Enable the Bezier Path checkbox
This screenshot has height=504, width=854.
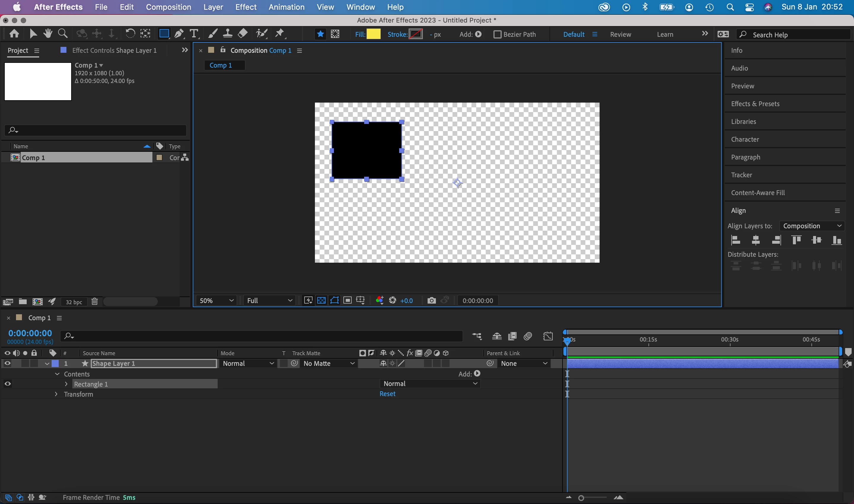pos(497,34)
